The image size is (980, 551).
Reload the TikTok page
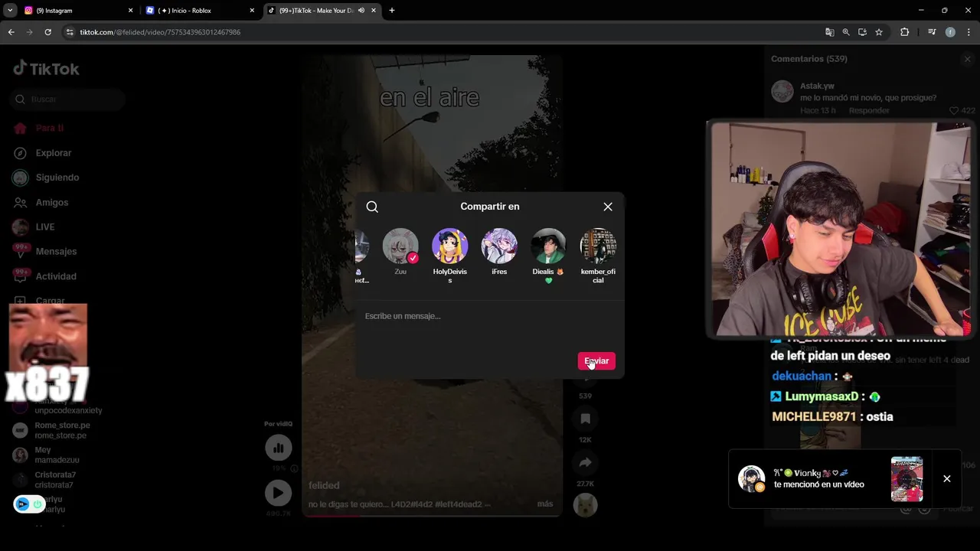click(x=47, y=32)
